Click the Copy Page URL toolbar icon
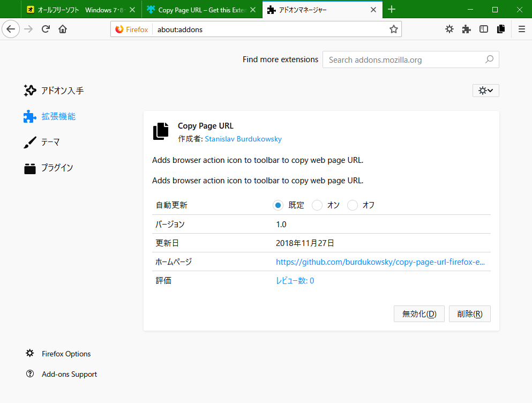Viewport: 532px width, 403px height. click(x=500, y=29)
